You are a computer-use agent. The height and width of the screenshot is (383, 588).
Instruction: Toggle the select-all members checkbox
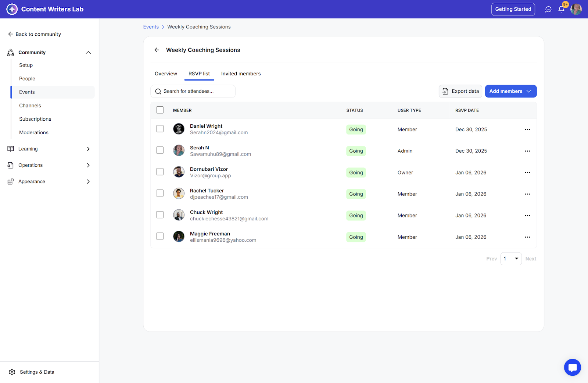pos(160,110)
